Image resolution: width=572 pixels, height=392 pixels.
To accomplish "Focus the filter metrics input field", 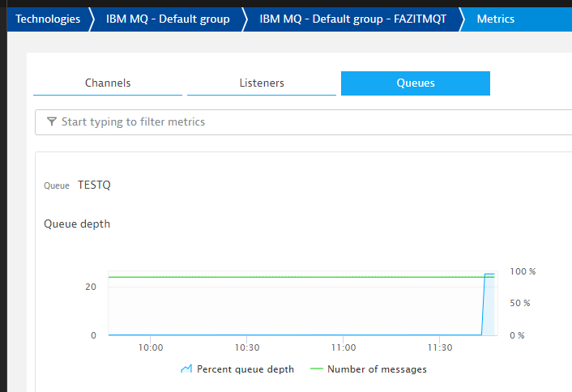I will tap(308, 121).
